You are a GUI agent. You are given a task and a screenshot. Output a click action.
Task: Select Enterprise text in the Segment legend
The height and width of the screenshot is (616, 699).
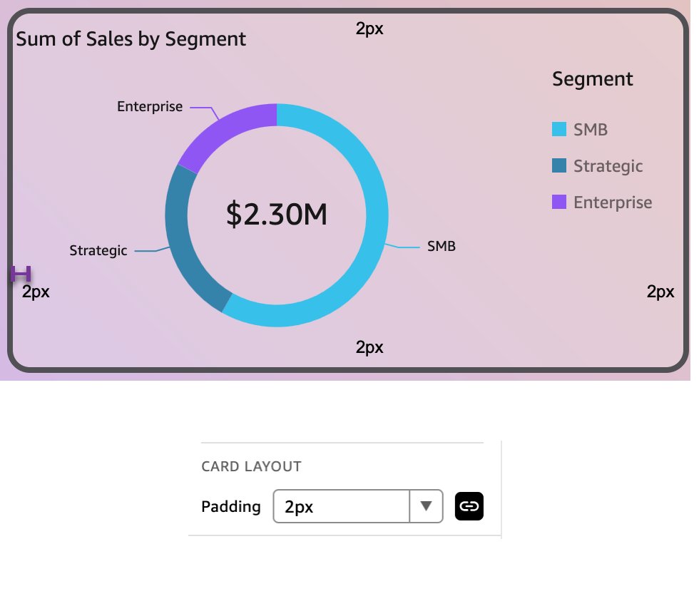pos(613,202)
